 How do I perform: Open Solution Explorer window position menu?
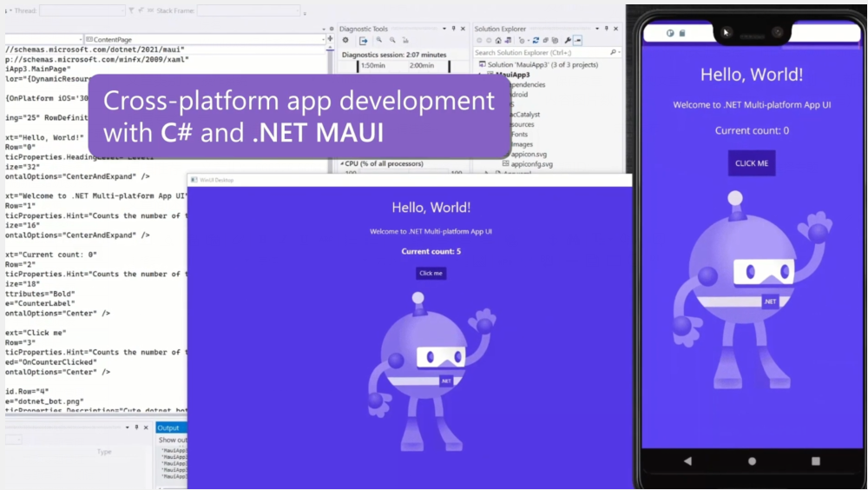[x=597, y=29]
